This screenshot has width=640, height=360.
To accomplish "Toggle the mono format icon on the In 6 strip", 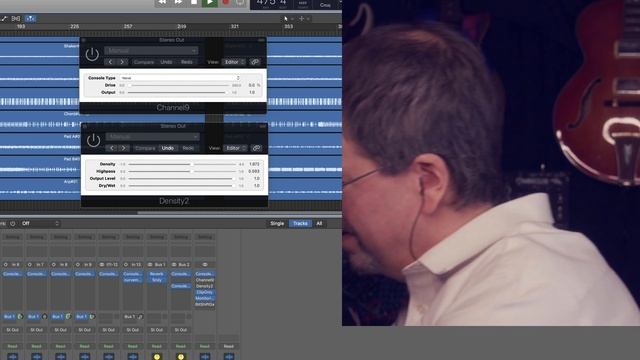I will click(6, 265).
